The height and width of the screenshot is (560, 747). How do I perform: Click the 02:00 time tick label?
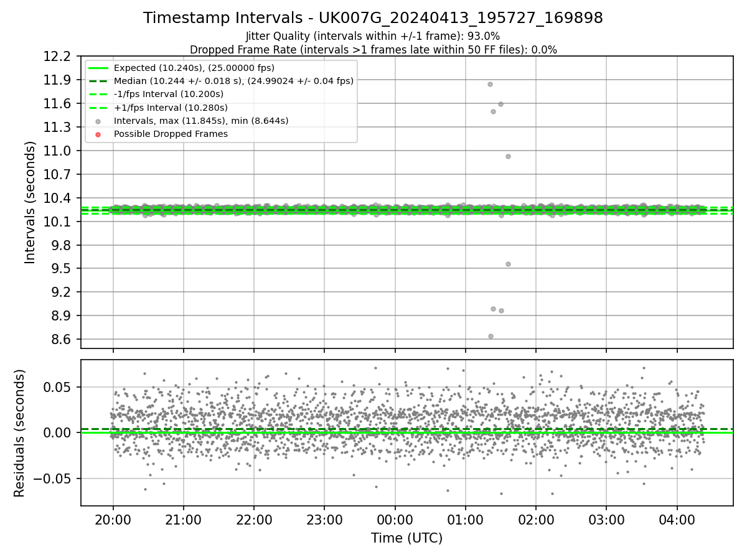(536, 519)
